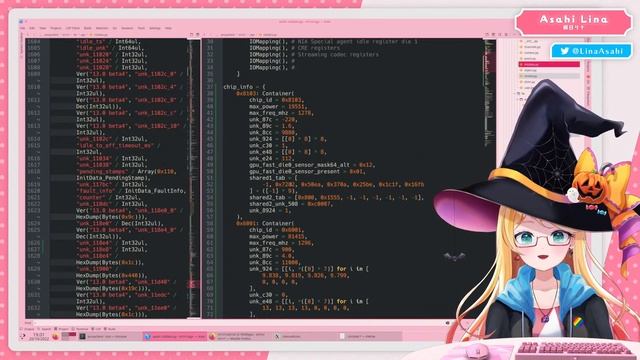Show the Project tool view at bottom

click(x=62, y=329)
